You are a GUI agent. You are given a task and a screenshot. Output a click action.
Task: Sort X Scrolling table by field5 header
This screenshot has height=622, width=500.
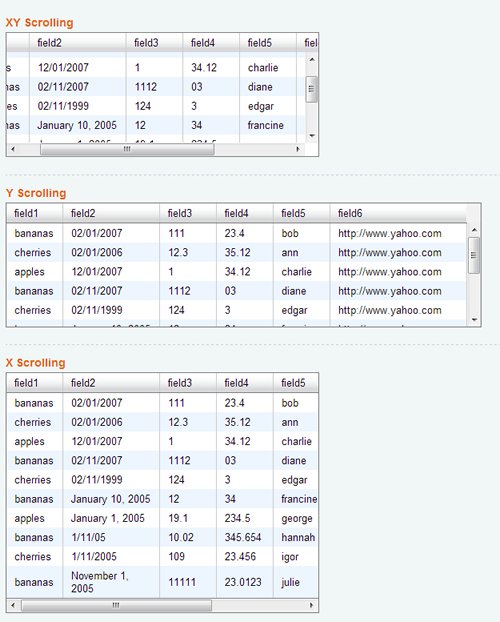pyautogui.click(x=296, y=383)
